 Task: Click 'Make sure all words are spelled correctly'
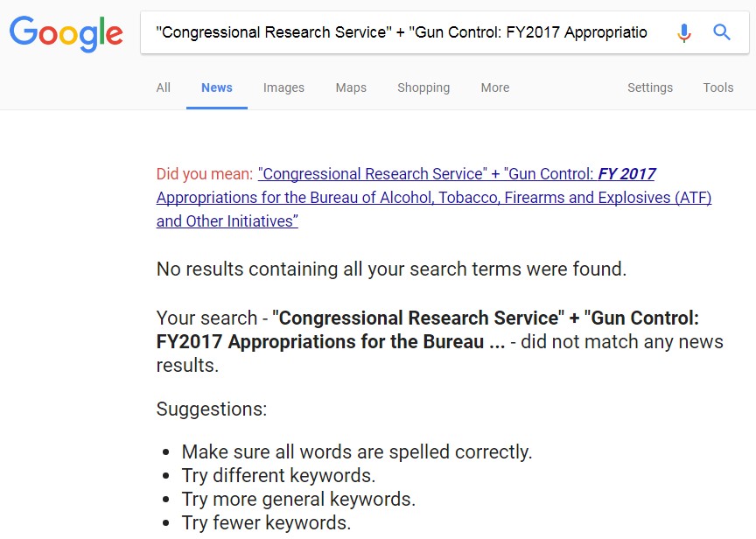coord(357,452)
